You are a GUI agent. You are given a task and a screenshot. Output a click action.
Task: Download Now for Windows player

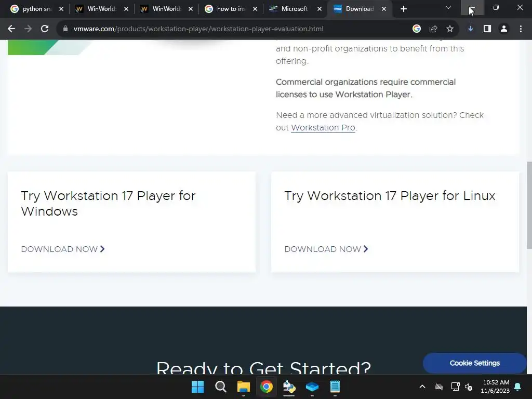[x=63, y=249]
